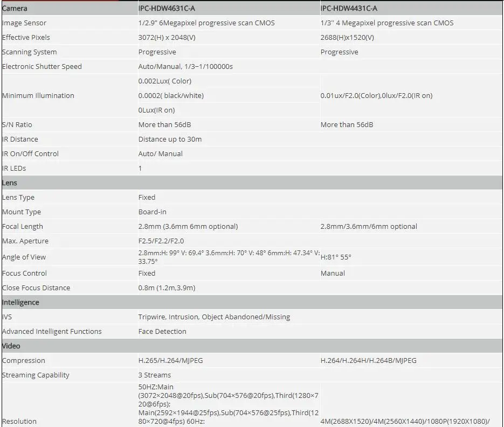
Task: Click the Resolution row label
Action: coord(19,421)
